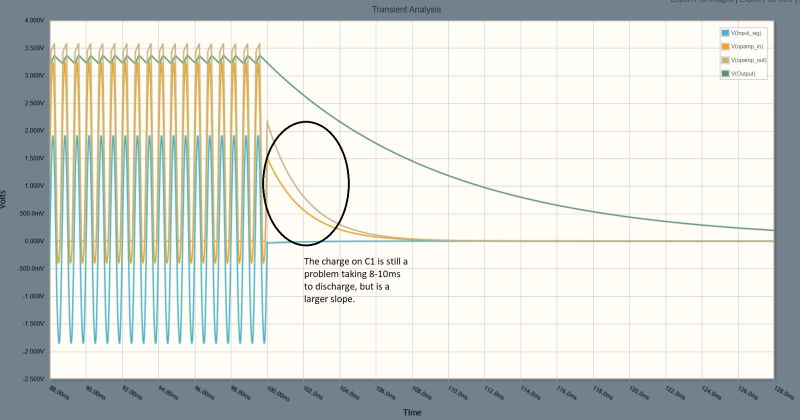Select the V(Output) legend label
800x420 pixels.
click(743, 74)
